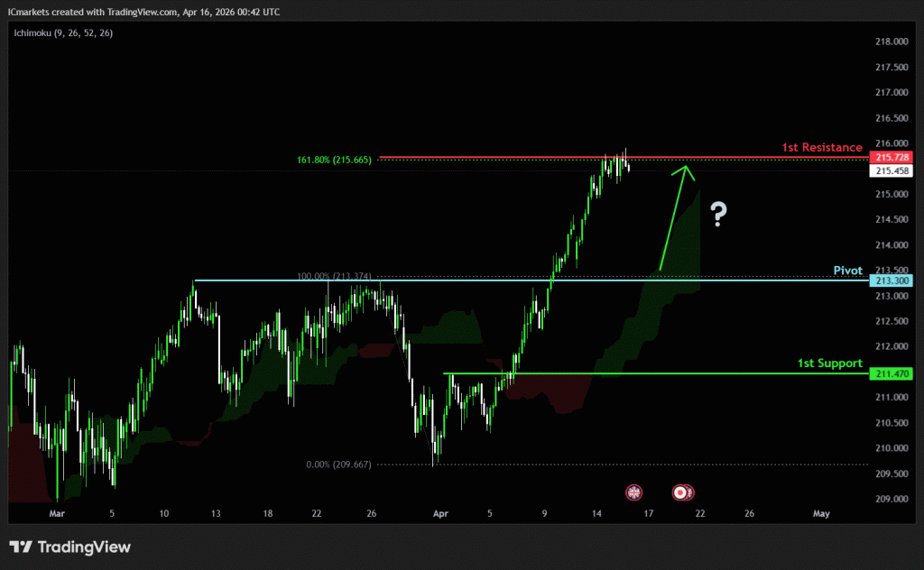This screenshot has height=570, width=924.
Task: Select the Pivot text label
Action: pyautogui.click(x=848, y=270)
